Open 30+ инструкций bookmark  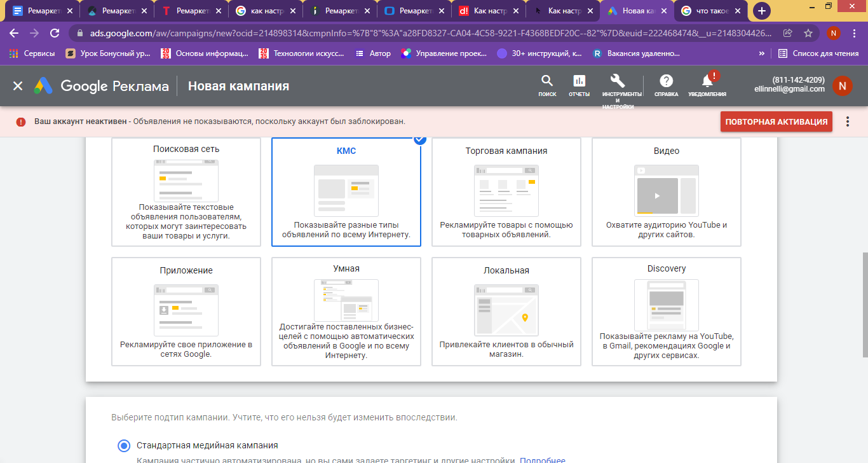(x=539, y=53)
